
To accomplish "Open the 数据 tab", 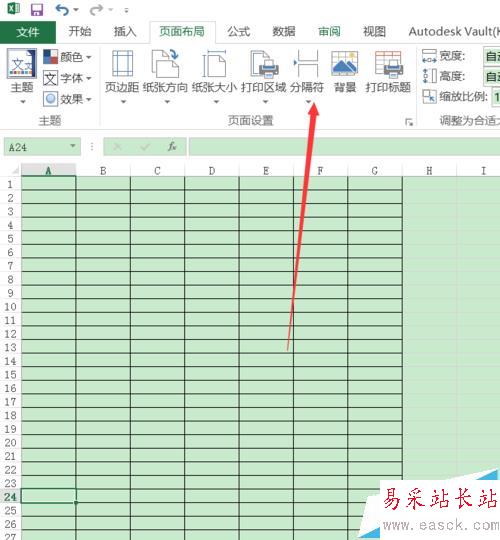I will pos(284,31).
